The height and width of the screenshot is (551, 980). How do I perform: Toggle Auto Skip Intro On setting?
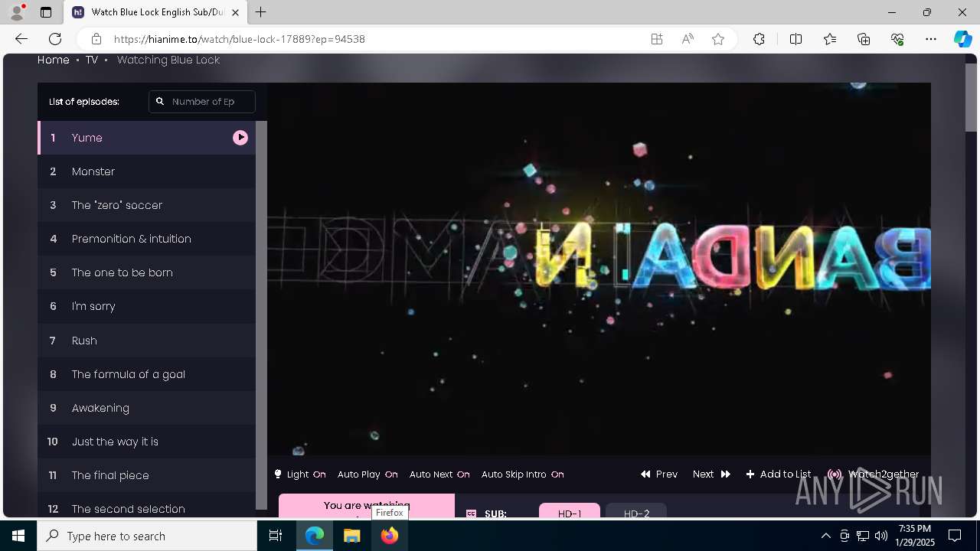522,474
